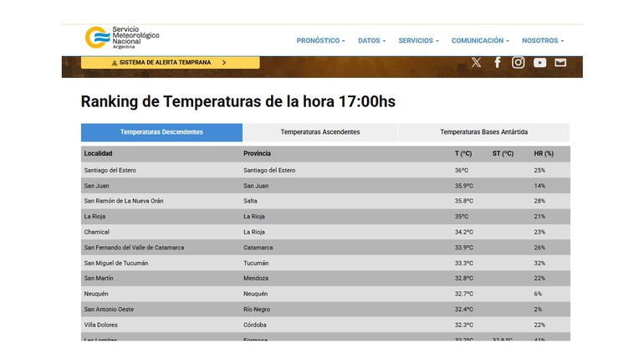Open the Facebook page icon

coord(498,63)
